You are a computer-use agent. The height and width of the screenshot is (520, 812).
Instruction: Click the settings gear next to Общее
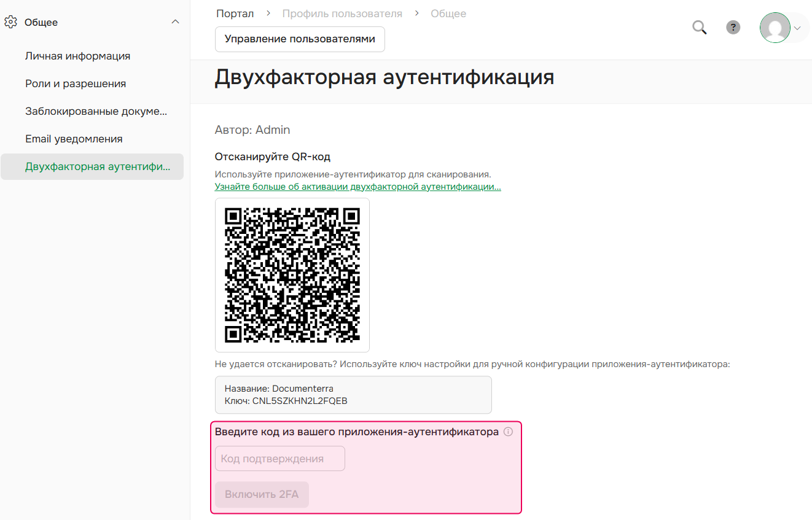point(10,21)
